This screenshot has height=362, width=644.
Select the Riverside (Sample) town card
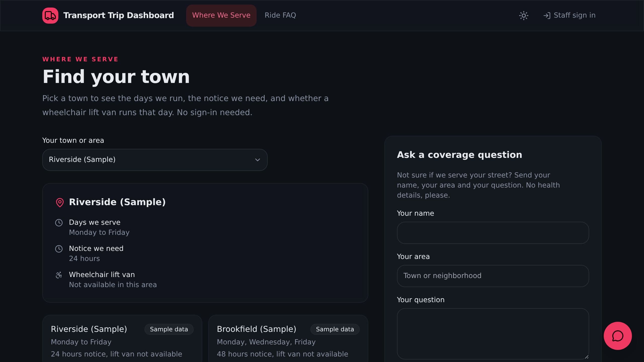[122, 338]
